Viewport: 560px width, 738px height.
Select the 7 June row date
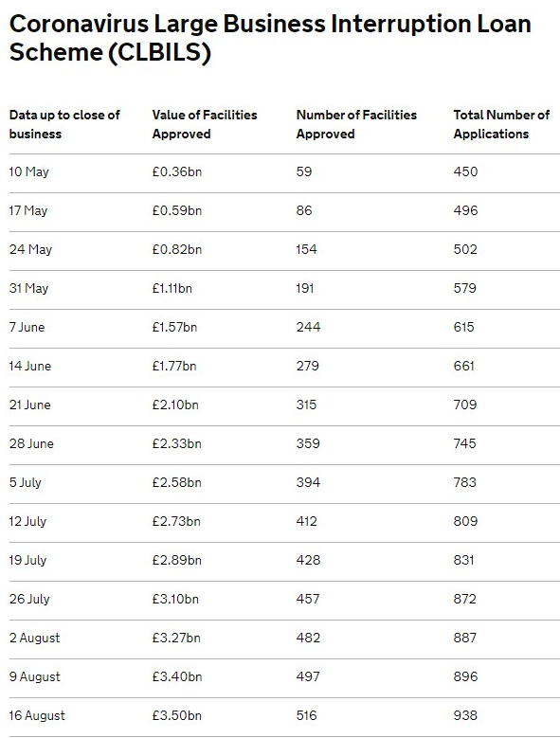click(27, 327)
